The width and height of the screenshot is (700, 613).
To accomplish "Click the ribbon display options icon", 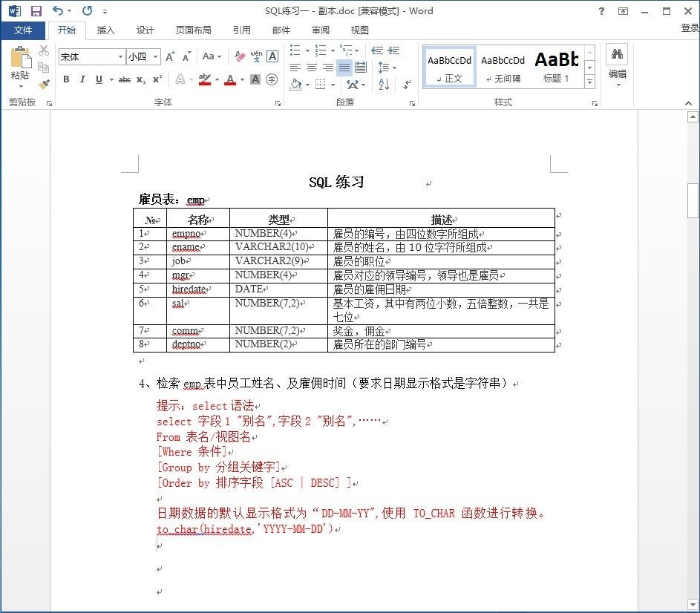I will tap(624, 11).
